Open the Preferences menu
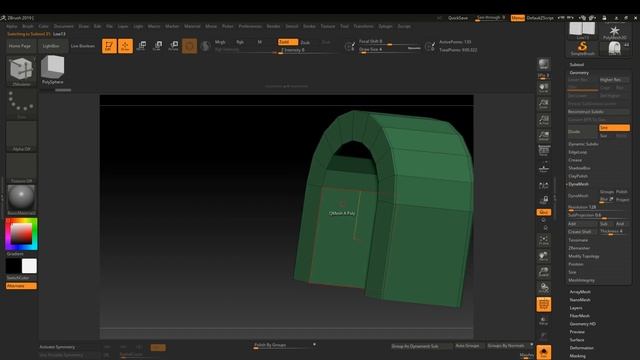This screenshot has width=640, height=360. click(250, 26)
